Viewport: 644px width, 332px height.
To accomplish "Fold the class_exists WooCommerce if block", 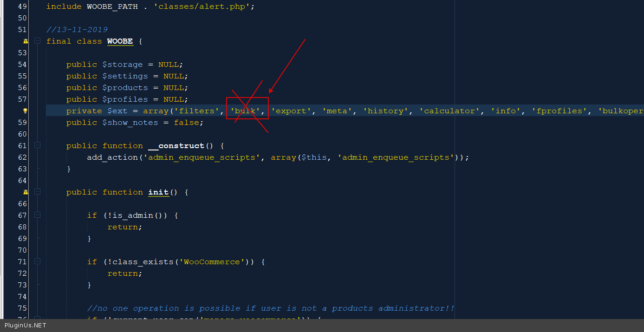I will point(37,262).
